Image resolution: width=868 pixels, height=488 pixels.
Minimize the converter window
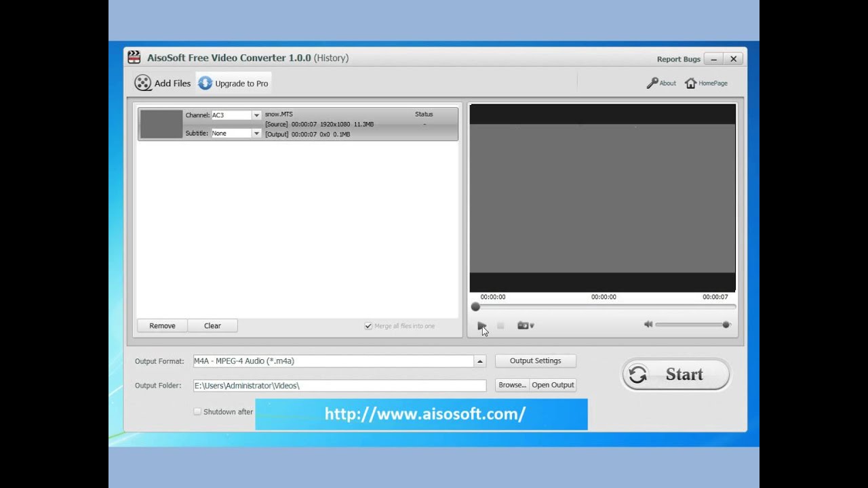coord(713,59)
